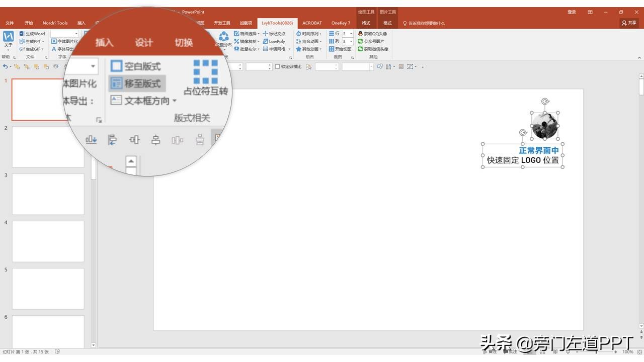Click the 关于 (About) button
This screenshot has height=362, width=644.
[8, 40]
